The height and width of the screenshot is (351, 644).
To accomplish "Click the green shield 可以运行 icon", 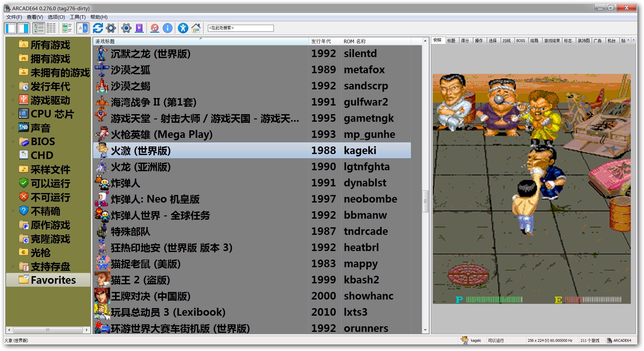I will click(x=24, y=183).
